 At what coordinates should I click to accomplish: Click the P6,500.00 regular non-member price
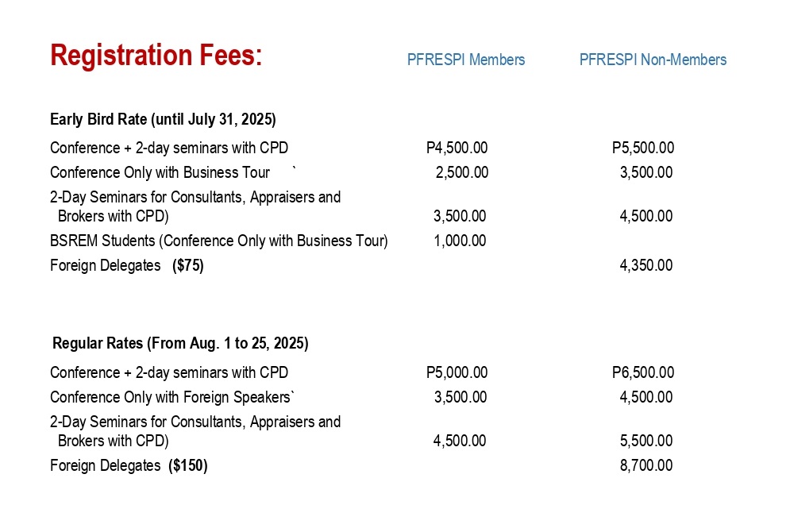point(643,372)
